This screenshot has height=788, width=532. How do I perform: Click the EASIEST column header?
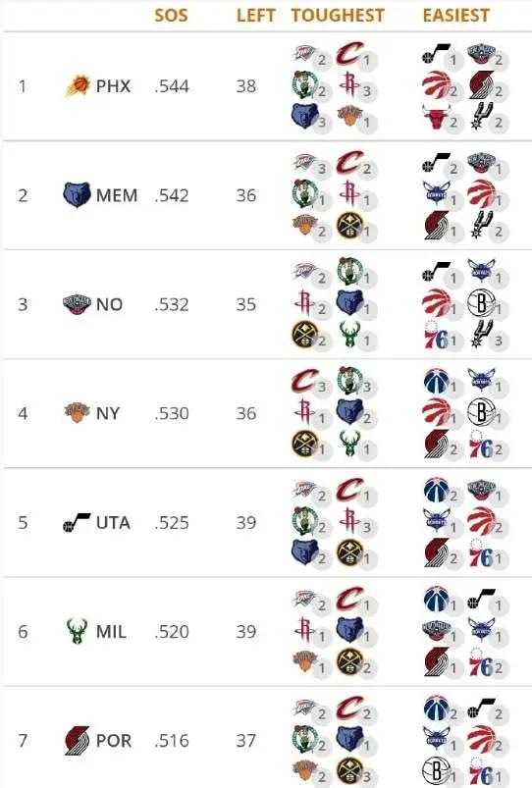pyautogui.click(x=455, y=15)
